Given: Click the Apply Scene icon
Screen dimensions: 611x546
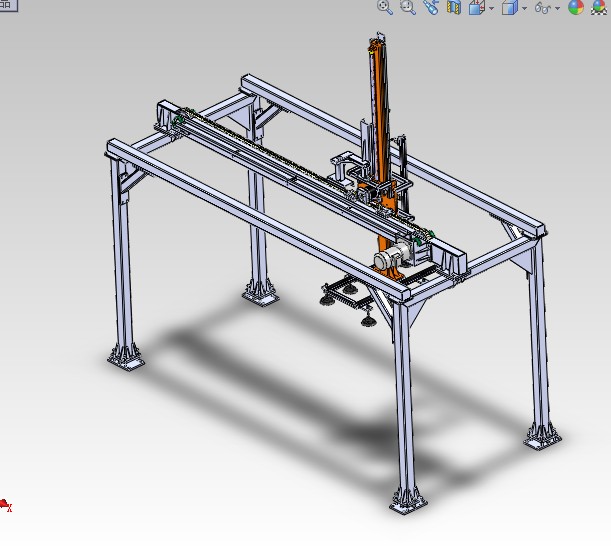Looking at the screenshot, I should [599, 7].
